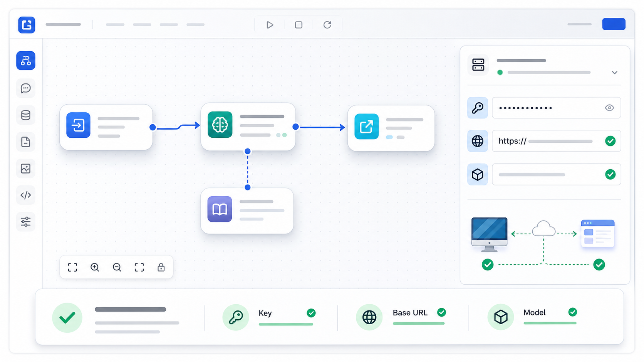Click the large green success checkmark
Screen dimensions: 644x362
point(67,318)
